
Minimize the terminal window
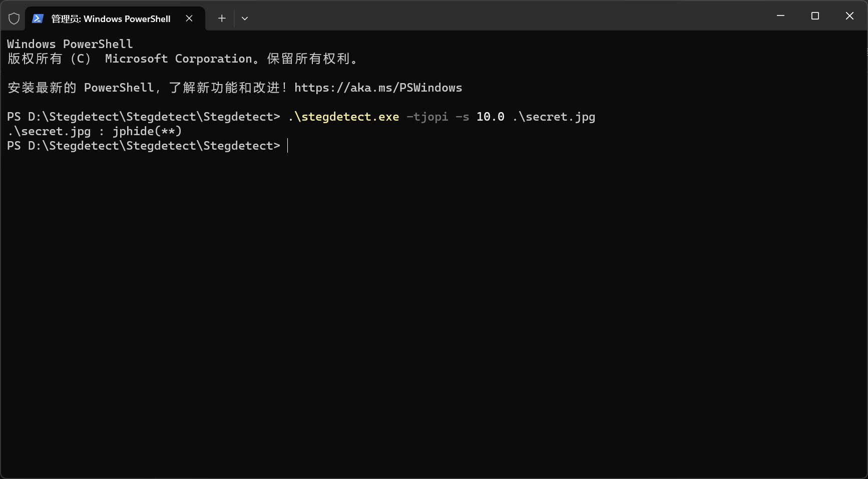780,16
